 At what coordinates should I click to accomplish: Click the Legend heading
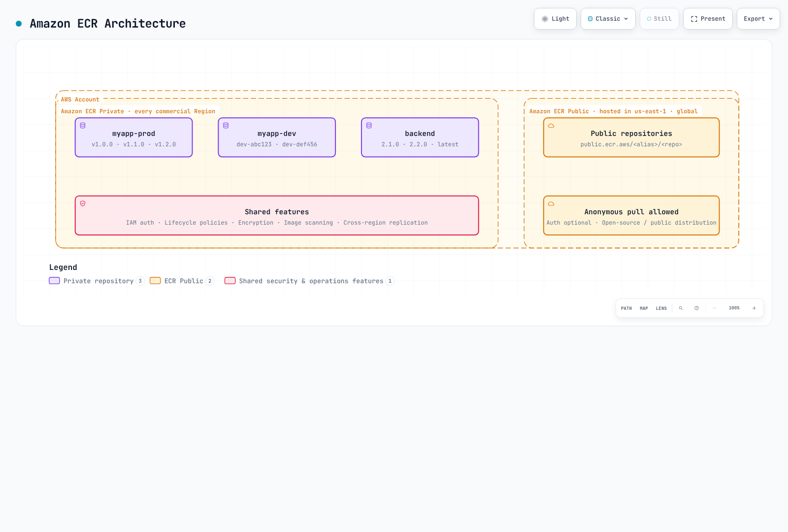point(63,267)
